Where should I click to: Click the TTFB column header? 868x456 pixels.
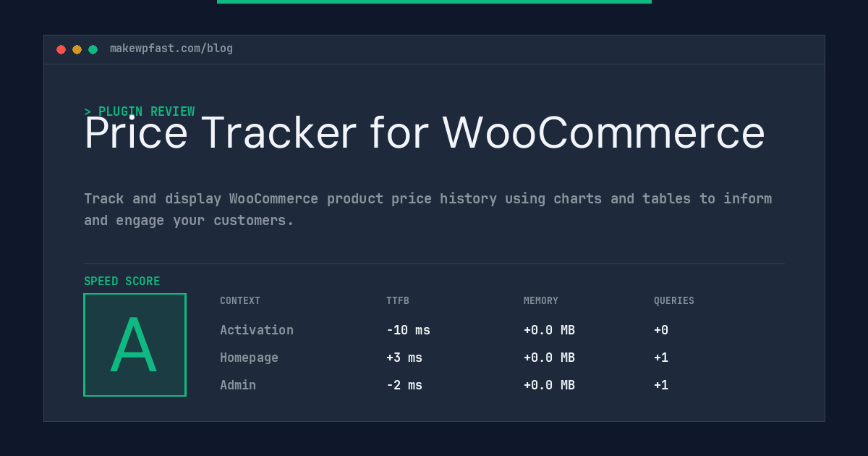(398, 301)
